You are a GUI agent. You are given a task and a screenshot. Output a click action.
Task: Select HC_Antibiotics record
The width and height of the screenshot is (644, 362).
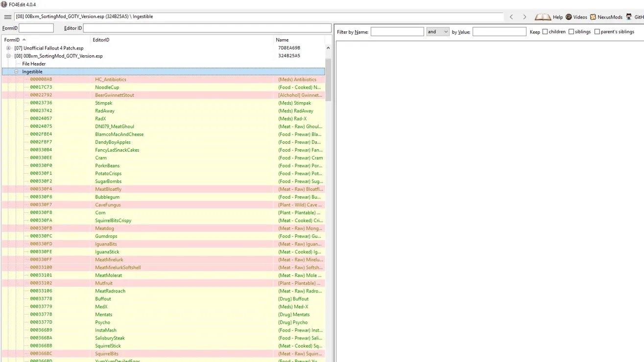163,79
